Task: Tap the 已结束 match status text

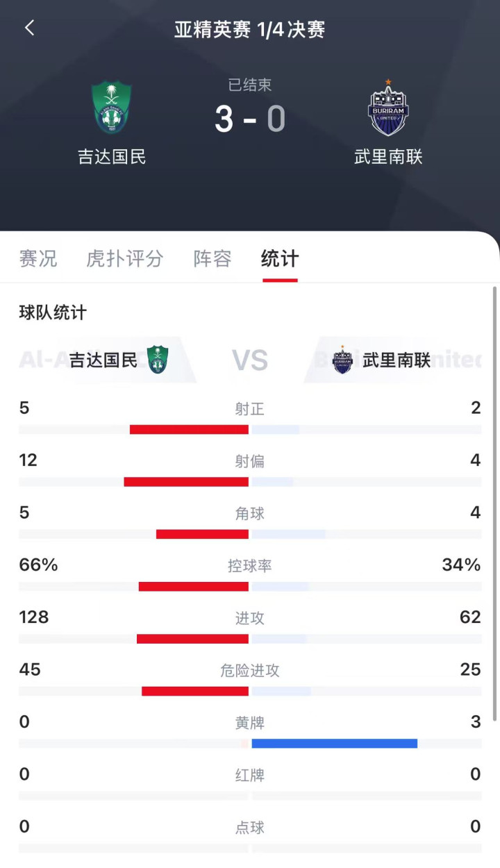Action: point(250,85)
